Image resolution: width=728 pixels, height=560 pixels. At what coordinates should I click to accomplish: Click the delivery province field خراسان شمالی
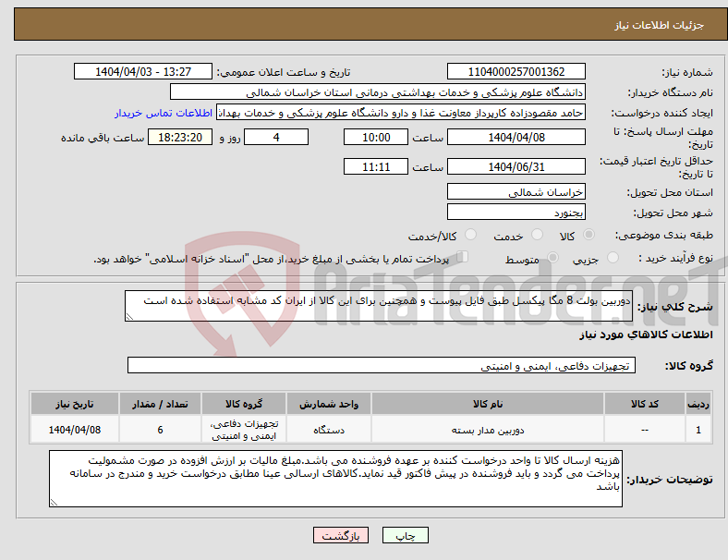tap(516, 192)
